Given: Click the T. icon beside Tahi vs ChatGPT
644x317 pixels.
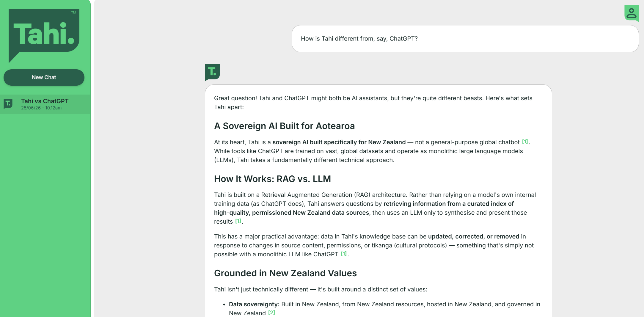Looking at the screenshot, I should [8, 104].
